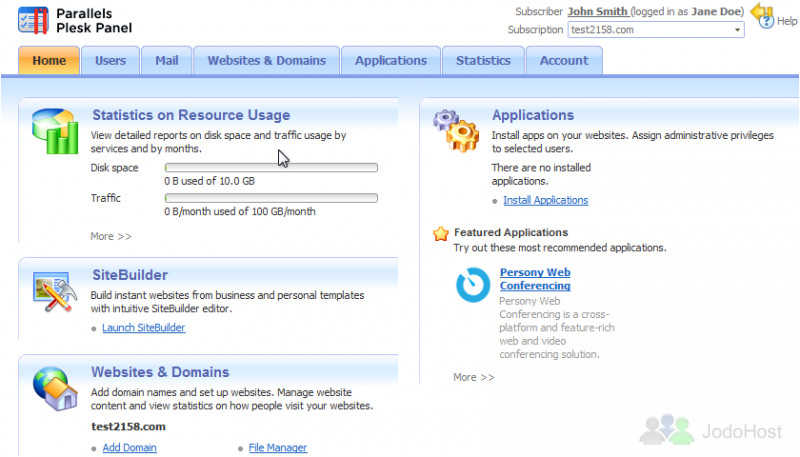The height and width of the screenshot is (457, 800).
Task: Click the Help text link
Action: (x=787, y=21)
